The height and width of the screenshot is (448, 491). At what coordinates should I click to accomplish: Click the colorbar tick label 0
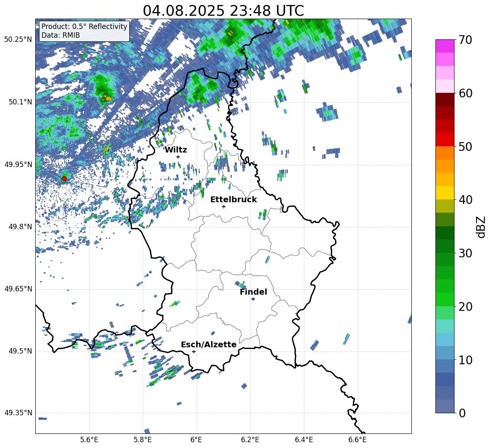coord(462,413)
